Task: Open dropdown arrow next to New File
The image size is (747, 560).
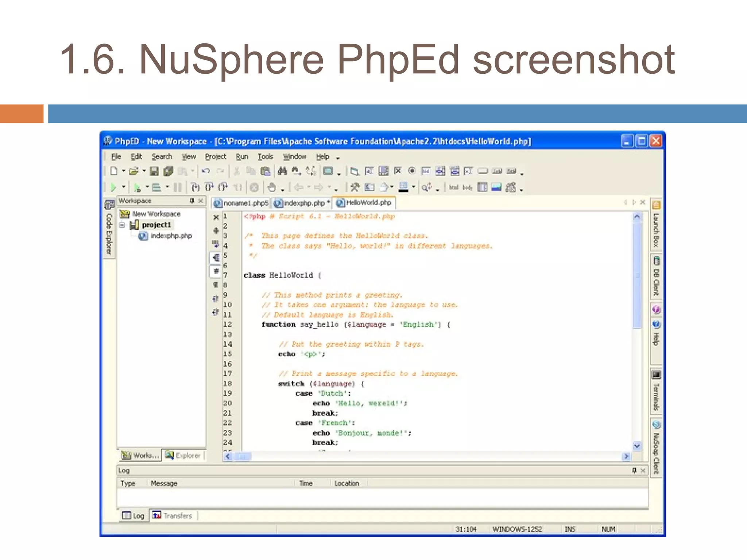Action: (x=124, y=171)
